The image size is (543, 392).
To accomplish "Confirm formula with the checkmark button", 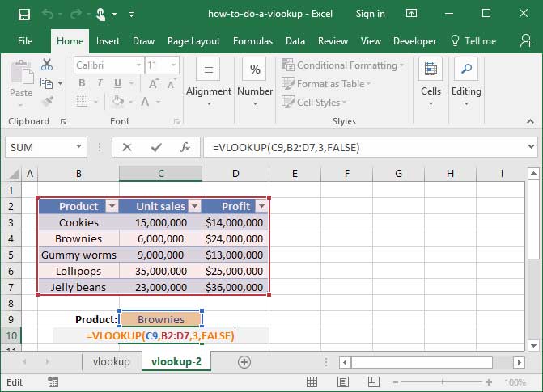I will tap(156, 147).
